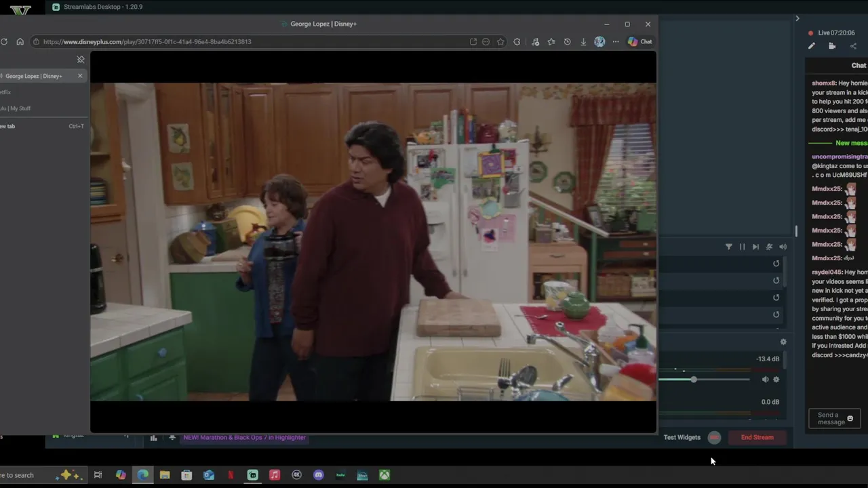Mute event alerts with crossed speaker icon

[x=769, y=247]
